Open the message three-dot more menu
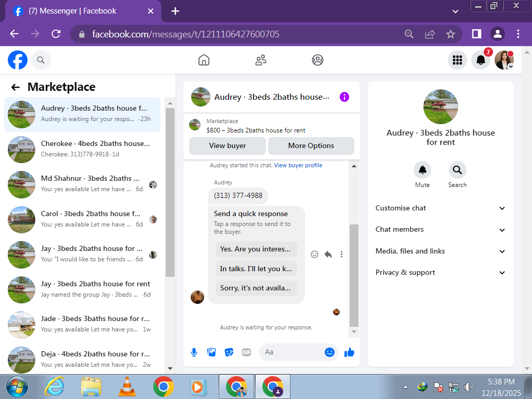This screenshot has height=399, width=532. (341, 255)
